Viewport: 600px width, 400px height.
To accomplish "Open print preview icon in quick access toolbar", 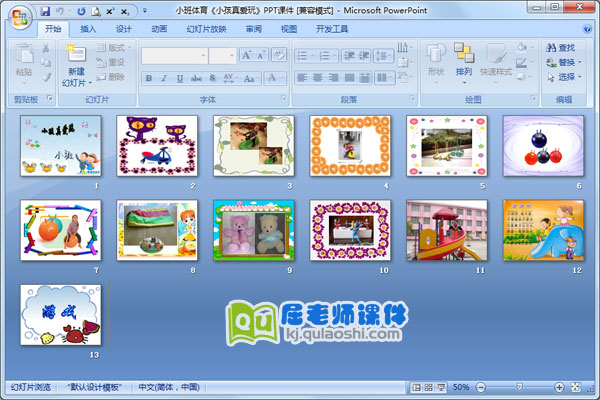I will click(96, 11).
